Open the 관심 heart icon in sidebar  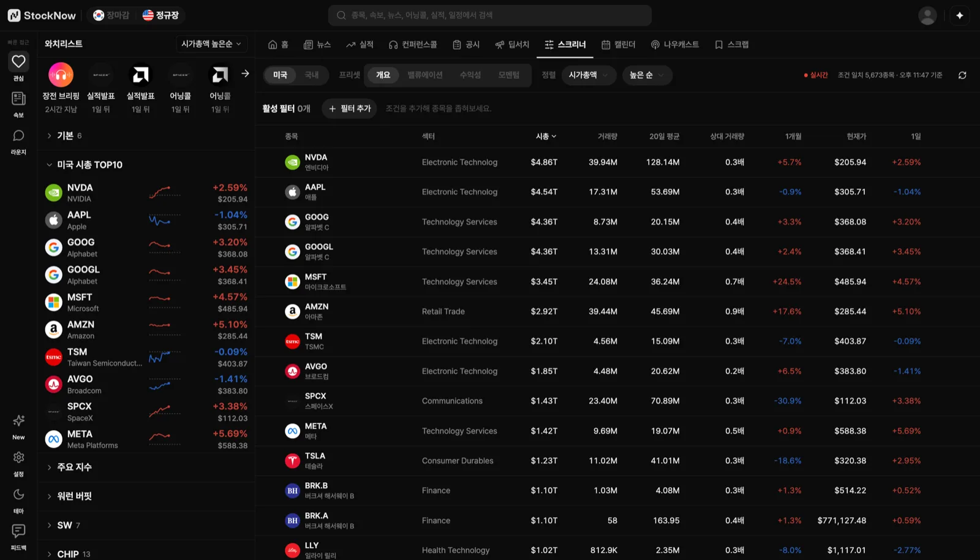pyautogui.click(x=18, y=61)
